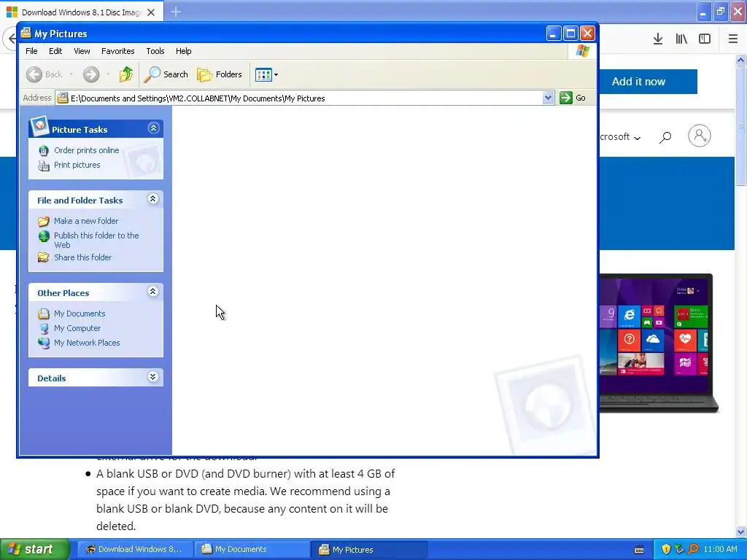Click the Microsoft site search magnifier
747x560 pixels.
pyautogui.click(x=665, y=137)
